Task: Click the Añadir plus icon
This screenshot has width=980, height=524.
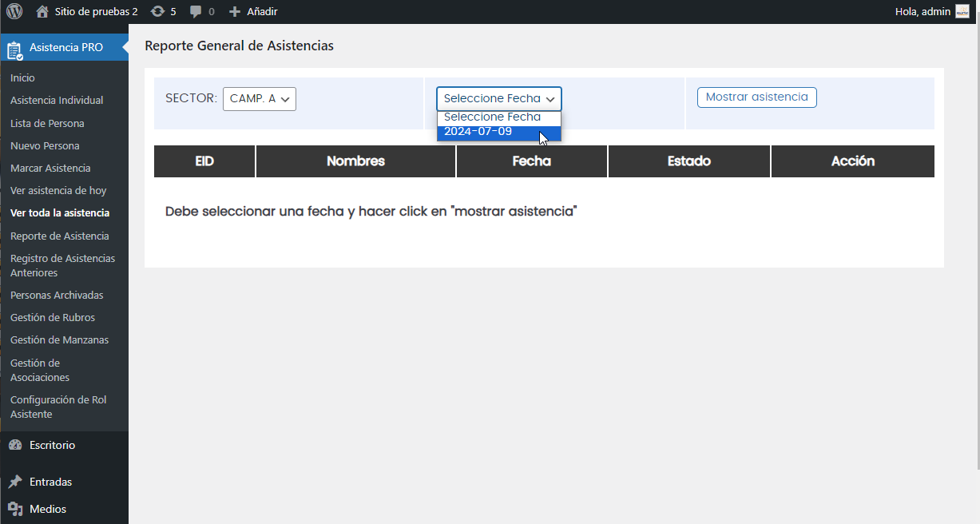Action: click(x=234, y=12)
